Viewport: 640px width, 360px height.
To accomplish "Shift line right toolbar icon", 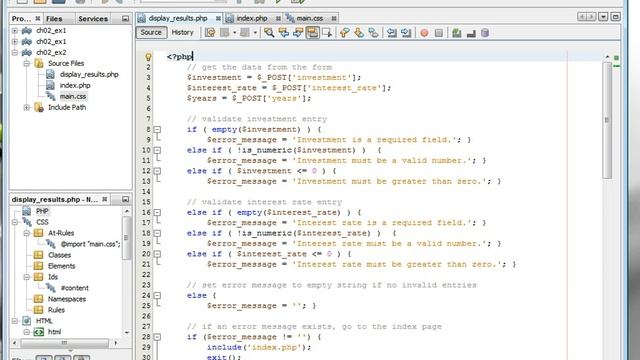I will [406, 33].
